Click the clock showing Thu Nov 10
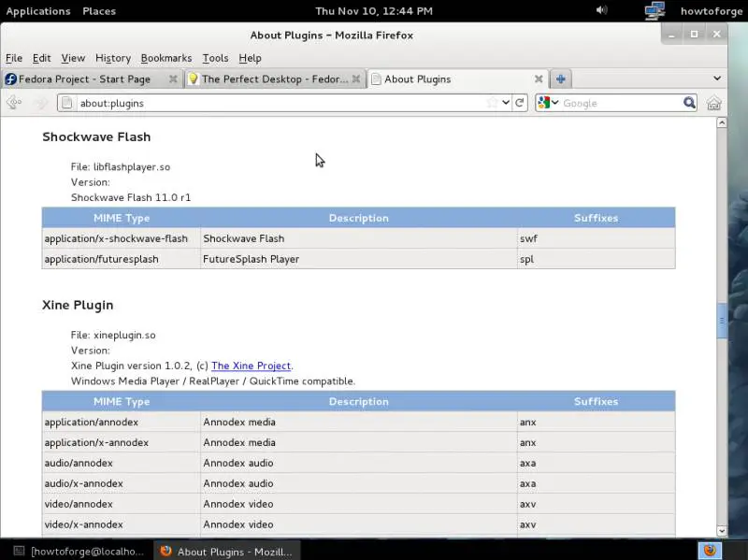748x560 pixels. (x=374, y=11)
